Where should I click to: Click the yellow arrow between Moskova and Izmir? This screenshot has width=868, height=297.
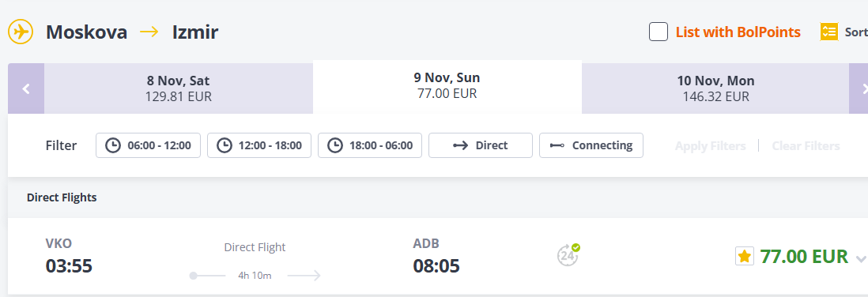pyautogui.click(x=149, y=32)
